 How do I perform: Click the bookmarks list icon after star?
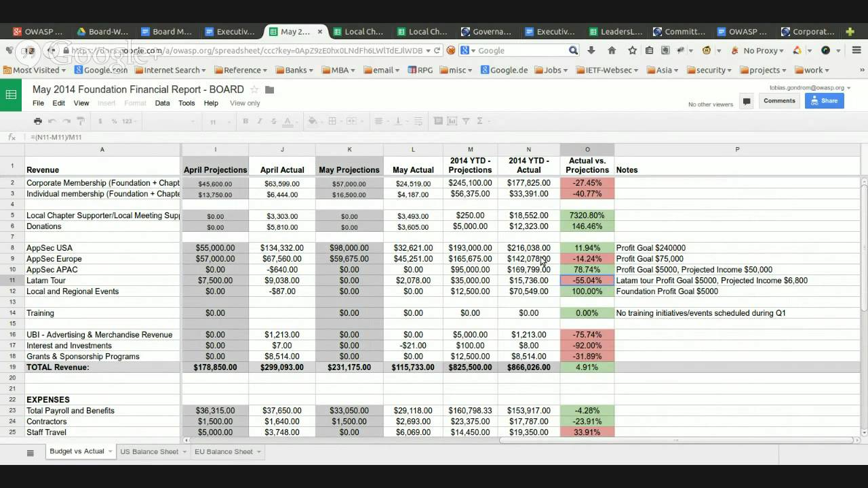[650, 50]
